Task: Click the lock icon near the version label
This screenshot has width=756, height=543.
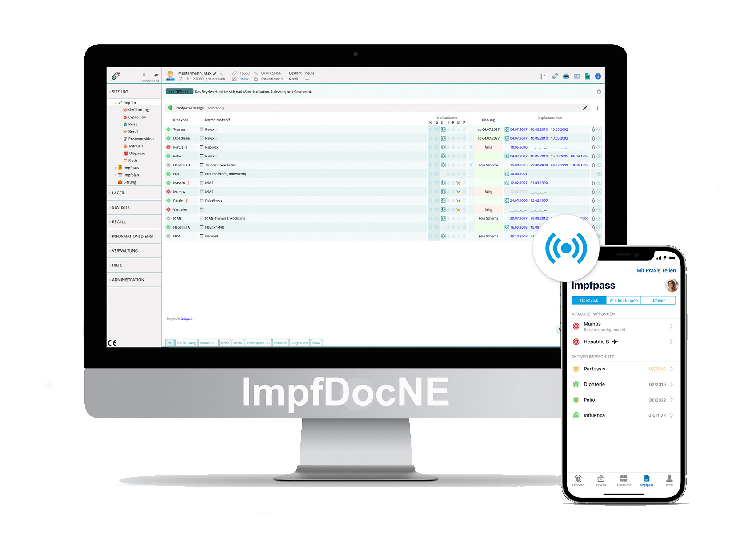Action: [144, 75]
